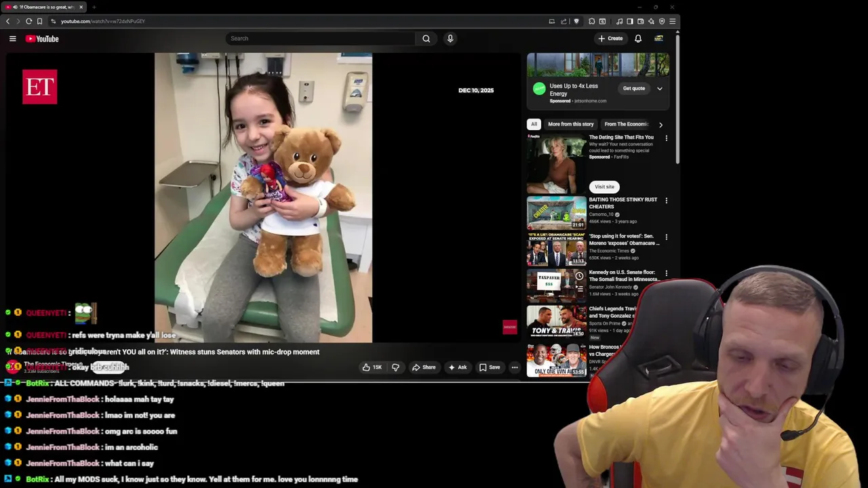Start voice search with microphone icon
This screenshot has height=488, width=868.
pyautogui.click(x=450, y=39)
